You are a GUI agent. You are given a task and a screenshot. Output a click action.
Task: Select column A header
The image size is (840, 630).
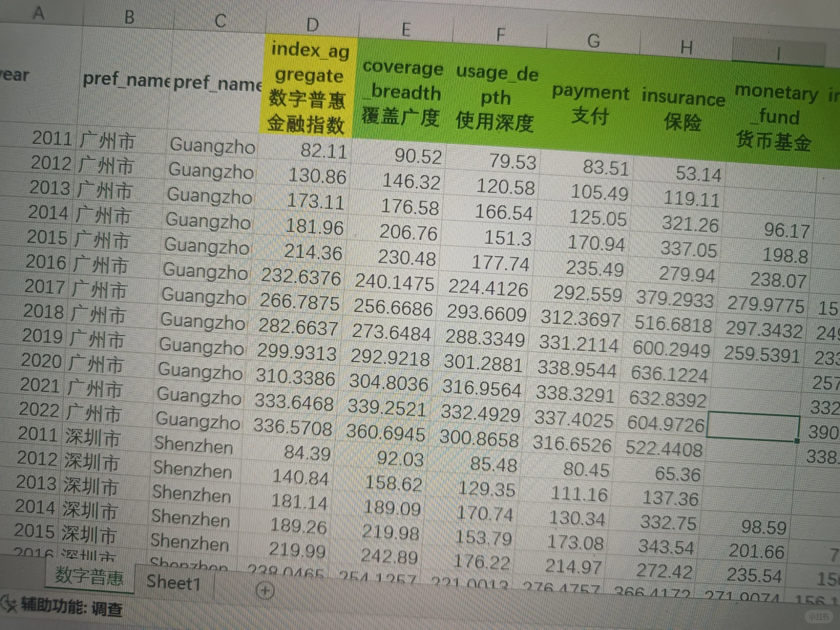(x=38, y=13)
